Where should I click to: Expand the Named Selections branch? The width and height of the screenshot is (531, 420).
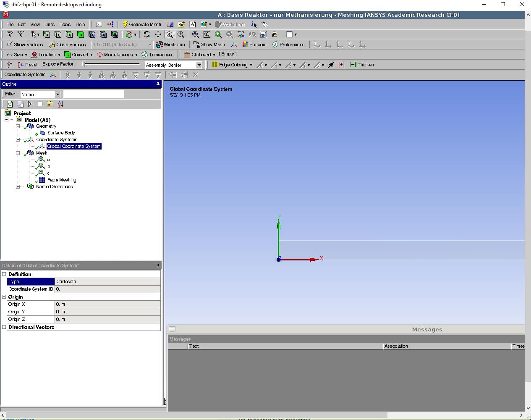tap(18, 186)
